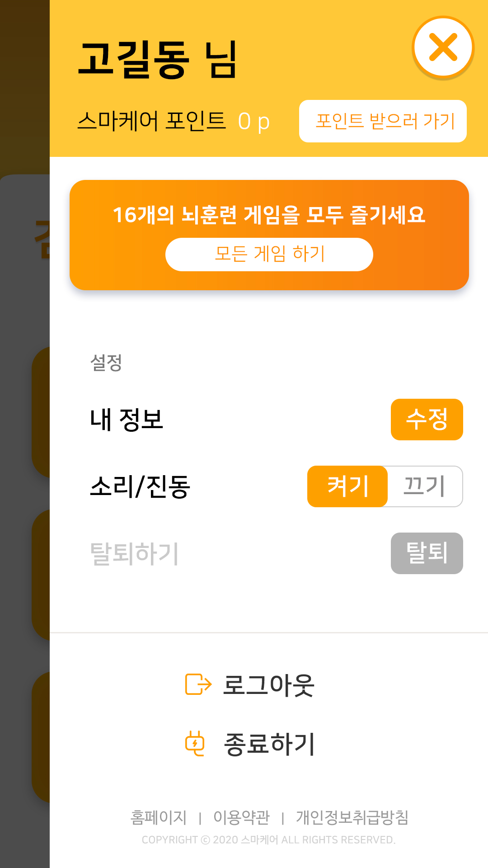
Task: Open the 개인정보취급방침 privacy link
Action: click(x=352, y=817)
